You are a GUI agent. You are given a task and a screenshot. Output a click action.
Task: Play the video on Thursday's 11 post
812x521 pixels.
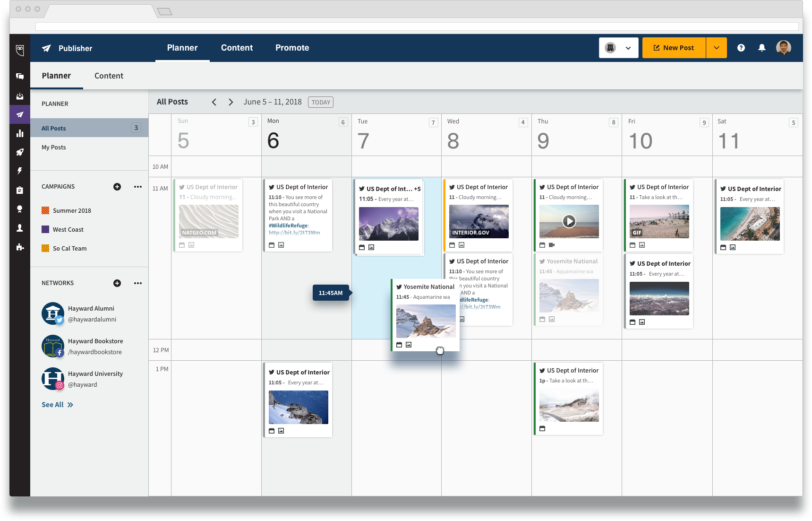tap(569, 221)
